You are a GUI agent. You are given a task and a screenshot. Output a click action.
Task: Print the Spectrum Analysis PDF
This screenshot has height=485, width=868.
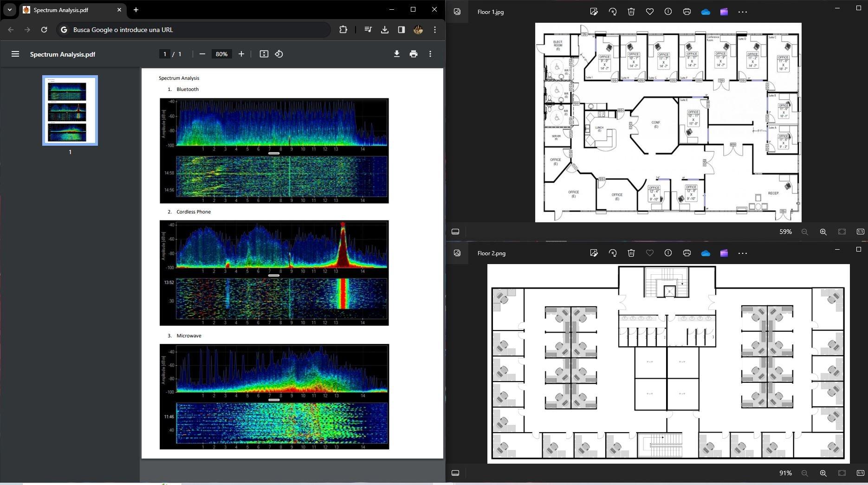414,54
